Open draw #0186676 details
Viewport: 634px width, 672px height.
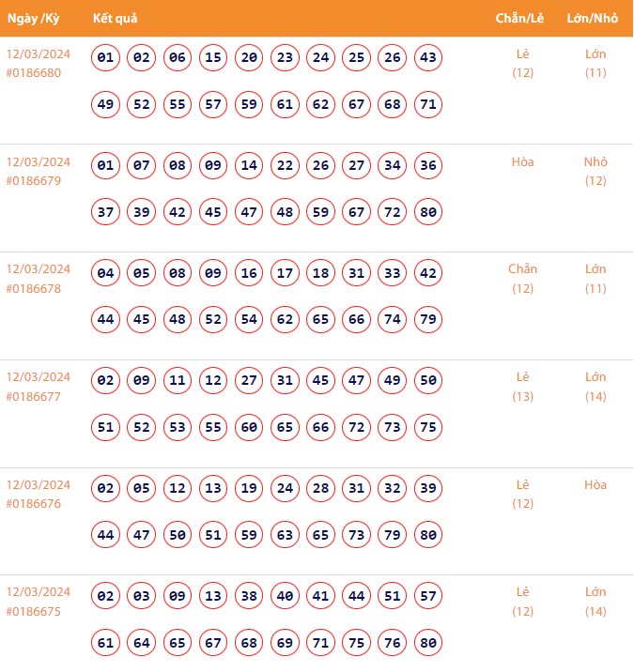(x=34, y=503)
